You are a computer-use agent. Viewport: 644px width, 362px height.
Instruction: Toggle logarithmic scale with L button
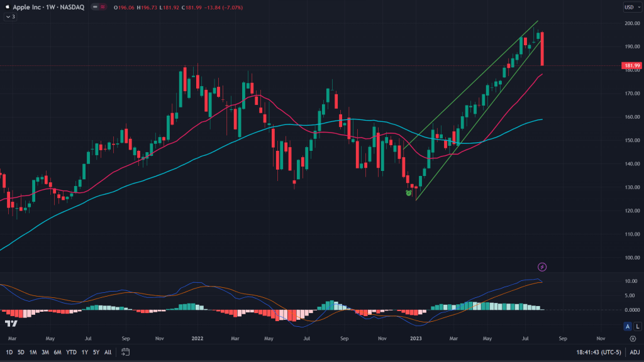pos(636,326)
